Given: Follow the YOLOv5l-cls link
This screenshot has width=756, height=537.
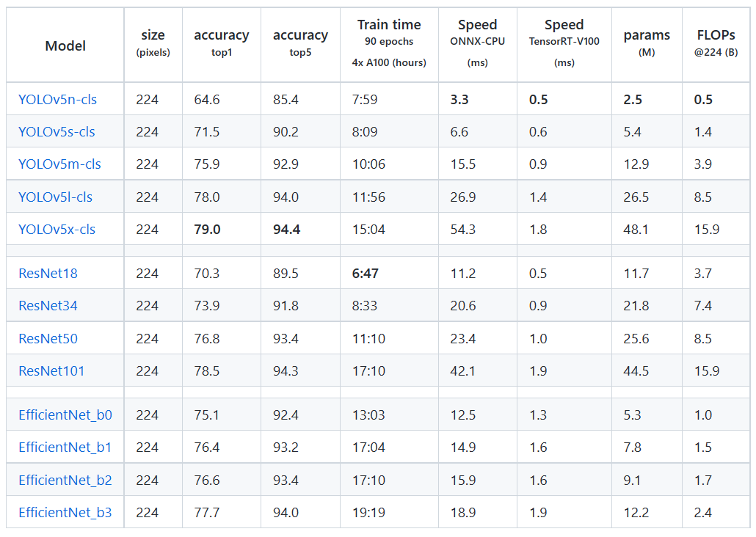Looking at the screenshot, I should click(x=55, y=197).
